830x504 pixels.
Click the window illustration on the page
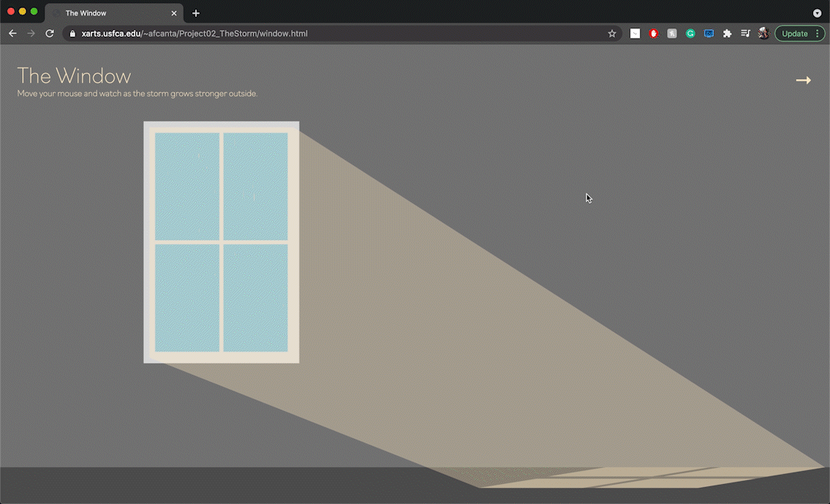(221, 241)
